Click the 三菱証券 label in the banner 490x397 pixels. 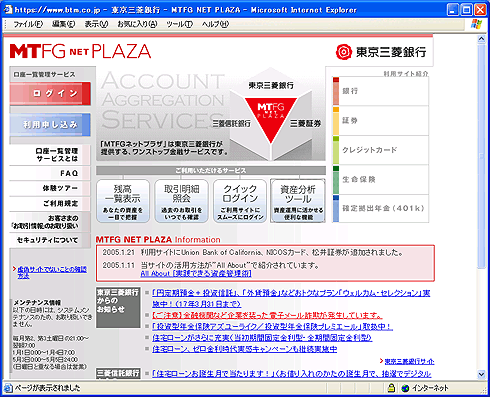(305, 124)
